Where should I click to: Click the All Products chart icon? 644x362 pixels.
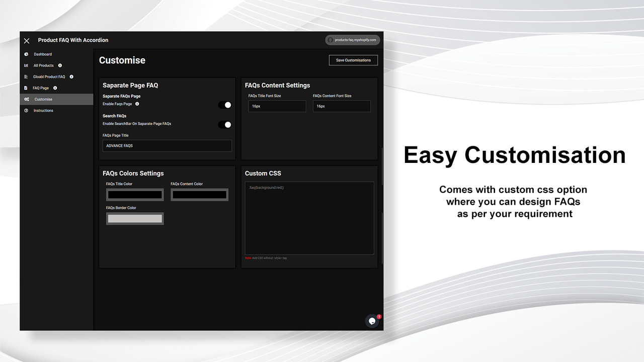click(x=26, y=65)
